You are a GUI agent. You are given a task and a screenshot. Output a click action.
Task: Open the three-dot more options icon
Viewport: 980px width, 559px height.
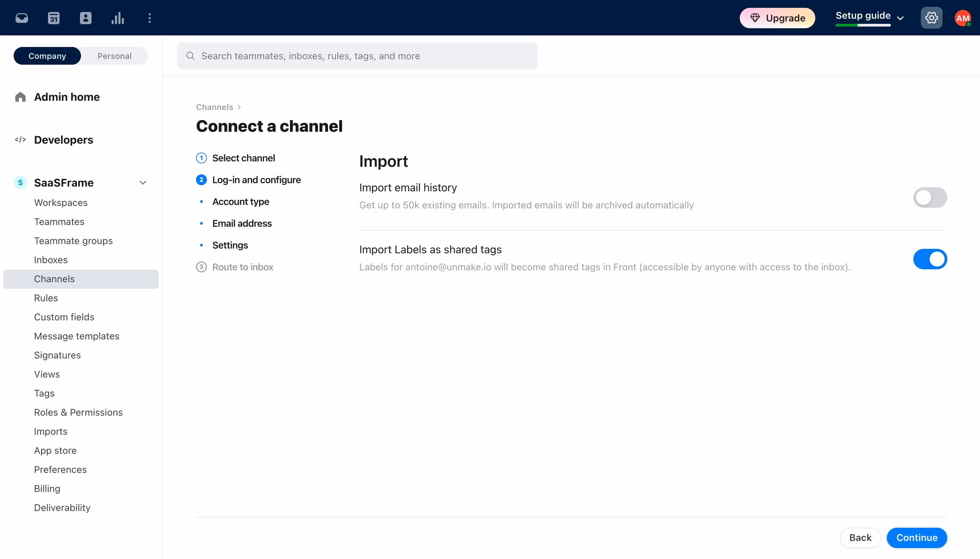click(x=149, y=18)
